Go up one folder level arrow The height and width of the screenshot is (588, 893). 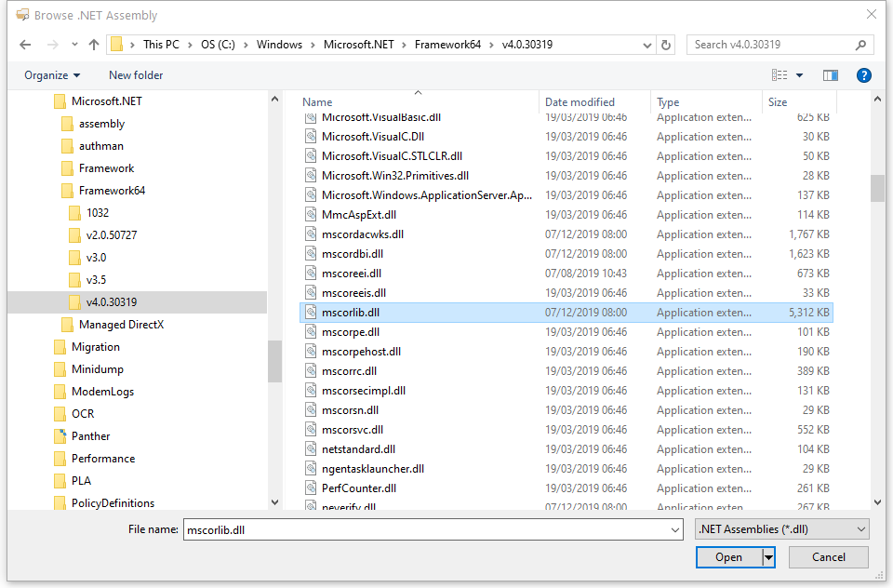[x=94, y=45]
